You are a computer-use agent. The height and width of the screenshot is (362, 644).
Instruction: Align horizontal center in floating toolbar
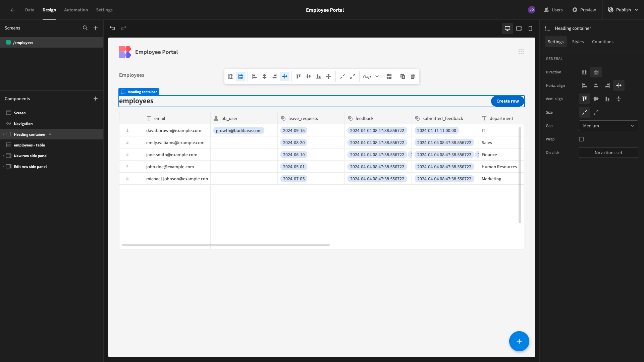[265, 76]
